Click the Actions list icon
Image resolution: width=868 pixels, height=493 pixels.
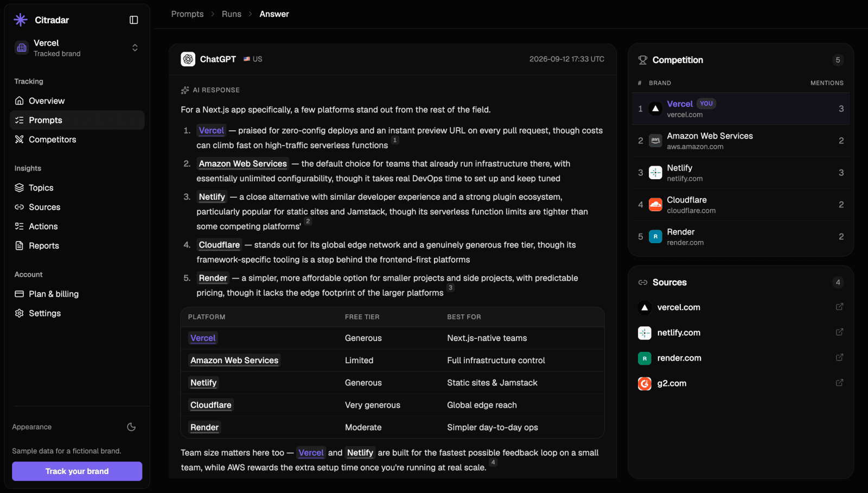tap(20, 226)
